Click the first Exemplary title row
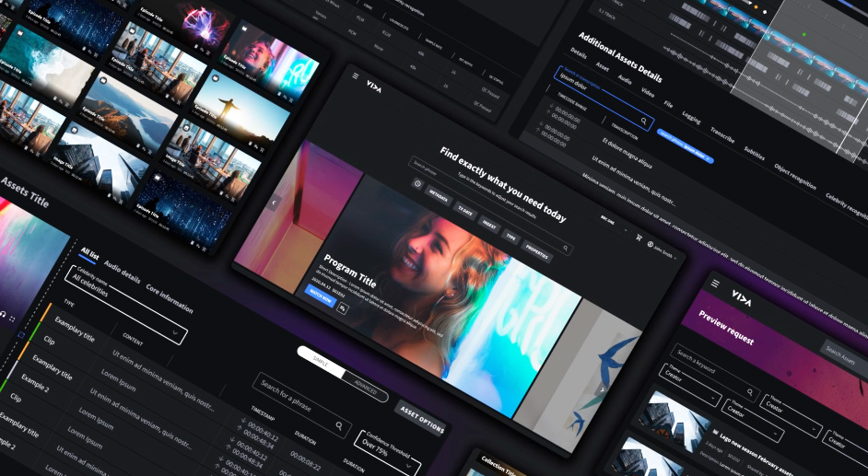The height and width of the screenshot is (476, 868). [x=75, y=330]
